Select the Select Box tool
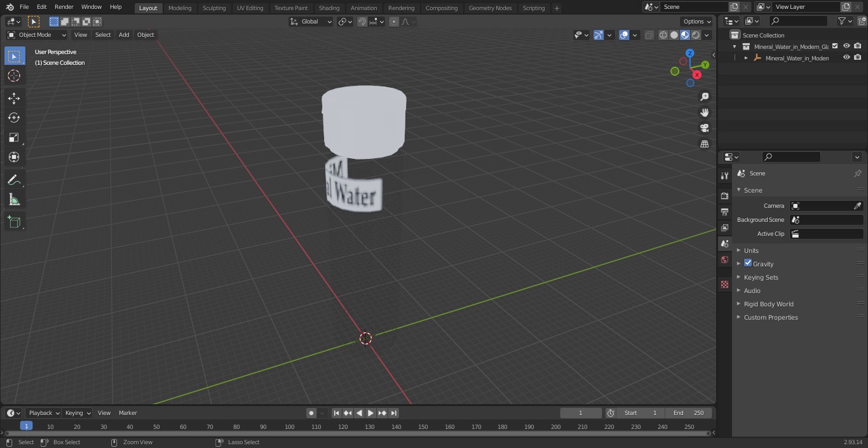This screenshot has height=448, width=868. (15, 56)
